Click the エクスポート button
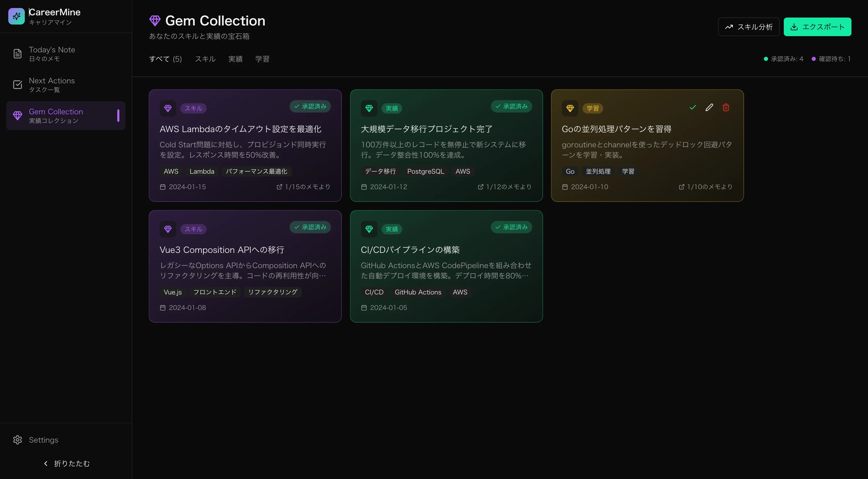The height and width of the screenshot is (479, 868). pos(817,27)
